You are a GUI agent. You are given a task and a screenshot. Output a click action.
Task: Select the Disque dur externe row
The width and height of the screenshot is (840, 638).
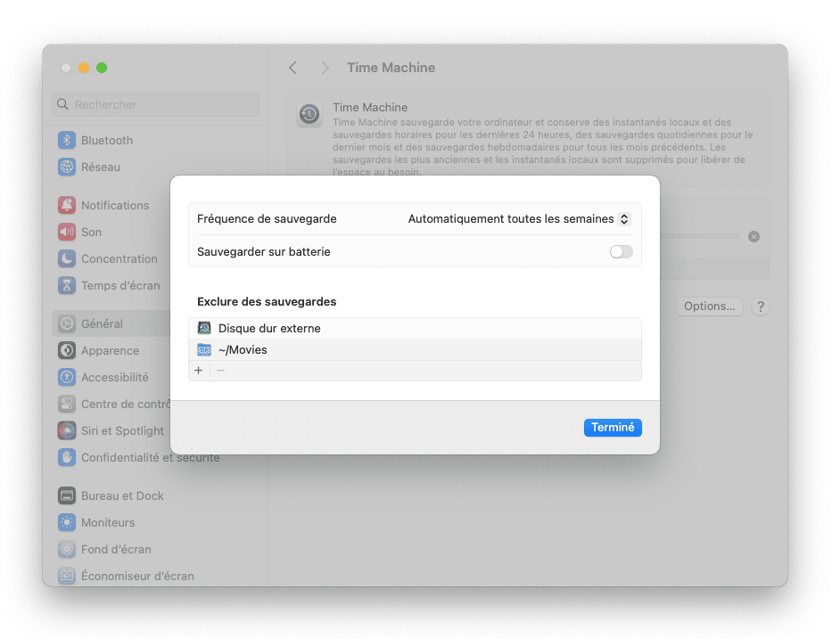click(x=415, y=328)
